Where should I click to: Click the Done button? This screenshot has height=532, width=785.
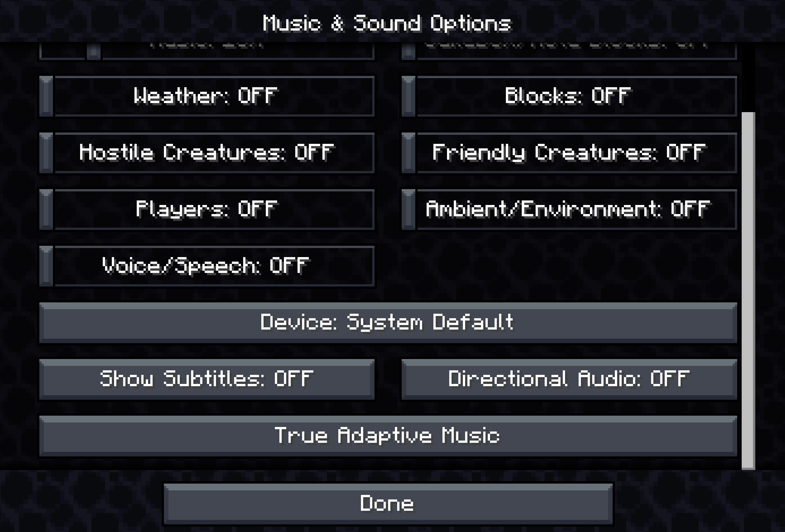pyautogui.click(x=388, y=504)
